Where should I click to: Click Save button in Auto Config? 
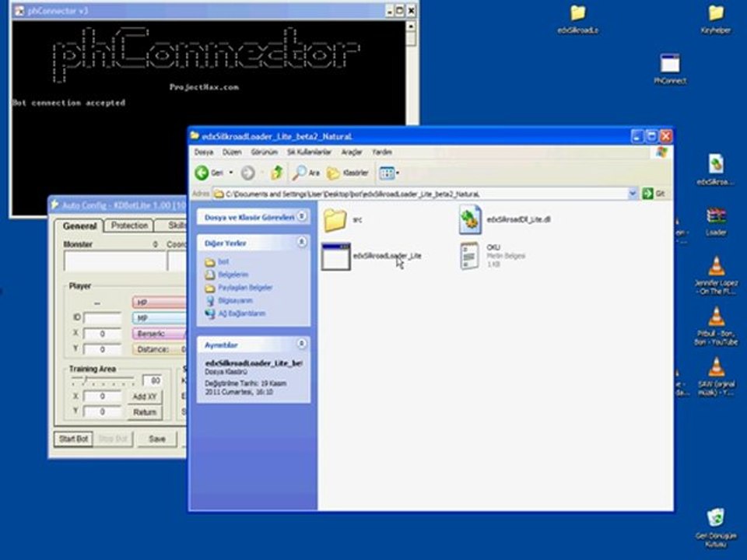click(x=156, y=439)
